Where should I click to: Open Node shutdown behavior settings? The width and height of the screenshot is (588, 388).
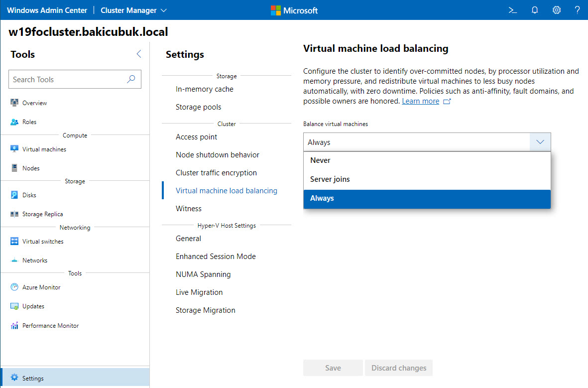click(x=218, y=155)
